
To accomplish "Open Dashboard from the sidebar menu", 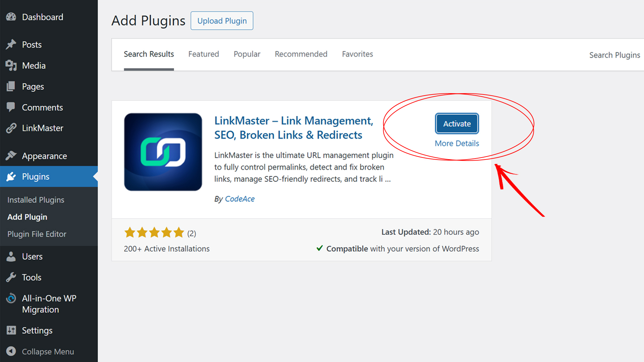I will (49, 17).
